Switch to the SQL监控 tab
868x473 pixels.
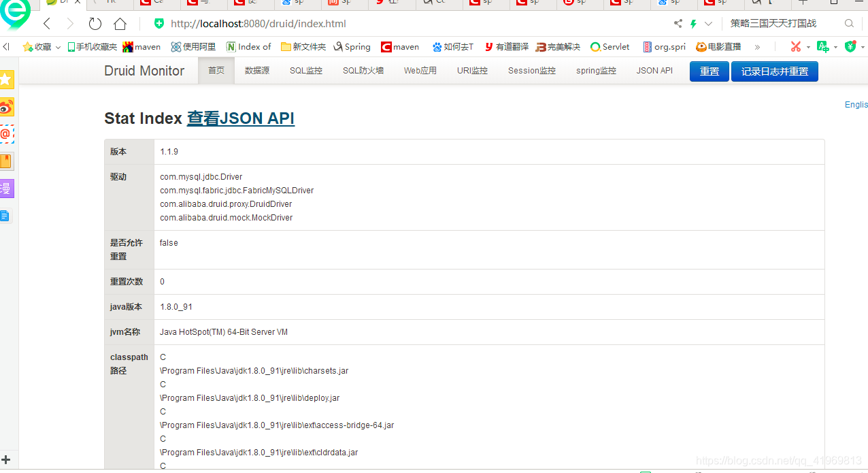(305, 70)
